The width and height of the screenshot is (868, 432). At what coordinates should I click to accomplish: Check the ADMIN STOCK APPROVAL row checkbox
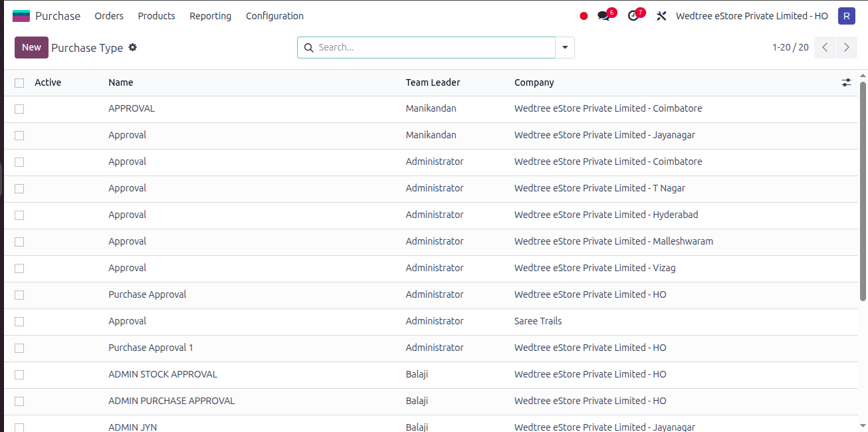[19, 374]
